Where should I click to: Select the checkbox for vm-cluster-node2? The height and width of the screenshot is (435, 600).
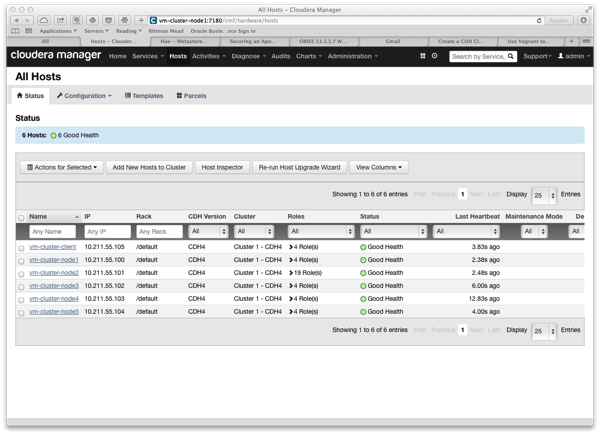(21, 274)
